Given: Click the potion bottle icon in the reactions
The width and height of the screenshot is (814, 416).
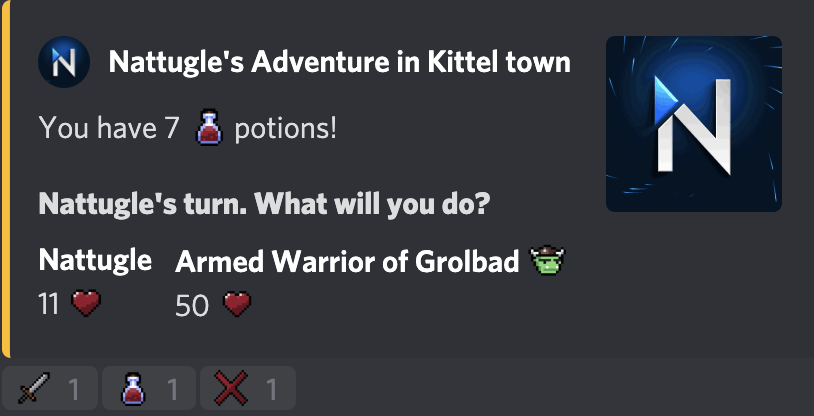Looking at the screenshot, I should tap(133, 388).
